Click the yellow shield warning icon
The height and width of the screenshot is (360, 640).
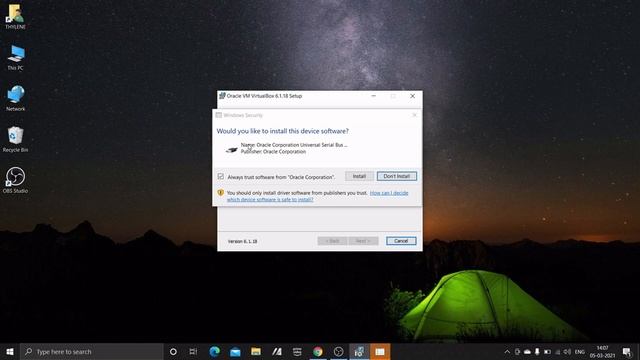coord(220,193)
